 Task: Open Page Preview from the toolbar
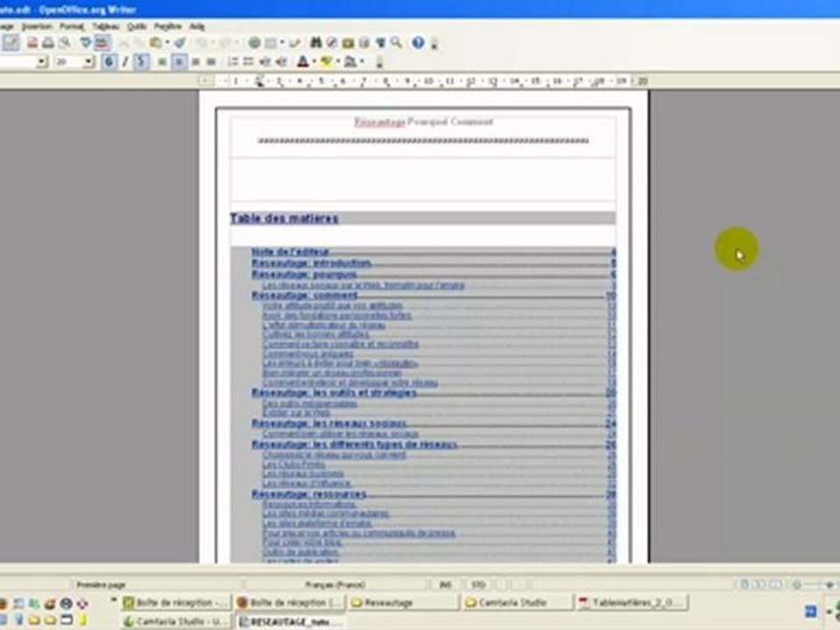click(x=65, y=43)
